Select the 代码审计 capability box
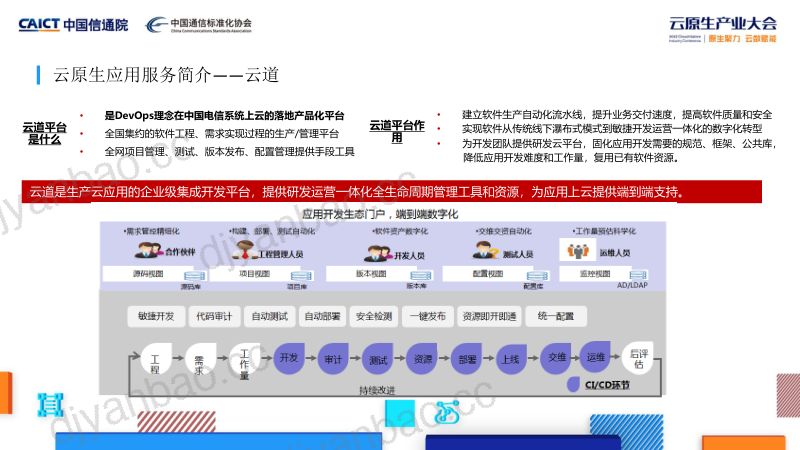This screenshot has height=450, width=800. [214, 316]
